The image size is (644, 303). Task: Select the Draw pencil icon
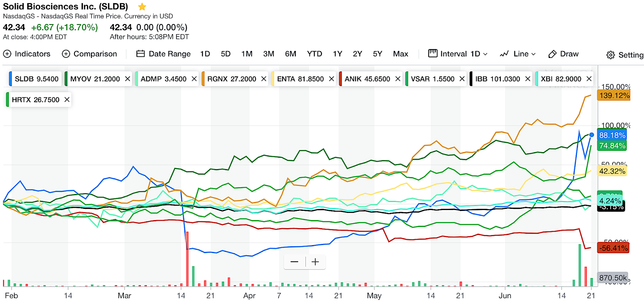point(553,54)
